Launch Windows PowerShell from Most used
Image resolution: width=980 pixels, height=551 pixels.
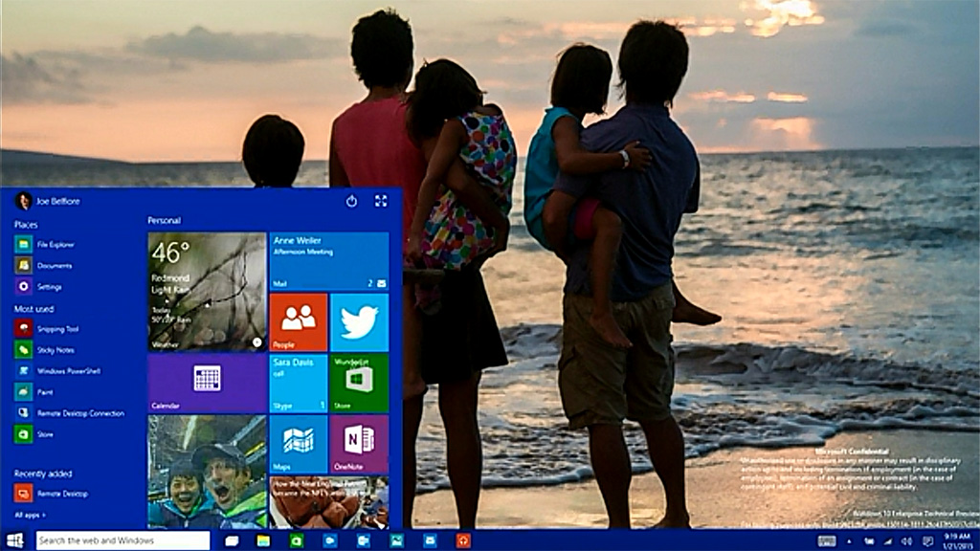coord(67,371)
